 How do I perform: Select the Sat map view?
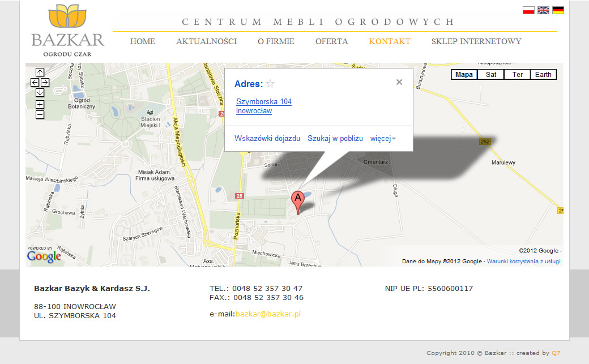(x=490, y=74)
